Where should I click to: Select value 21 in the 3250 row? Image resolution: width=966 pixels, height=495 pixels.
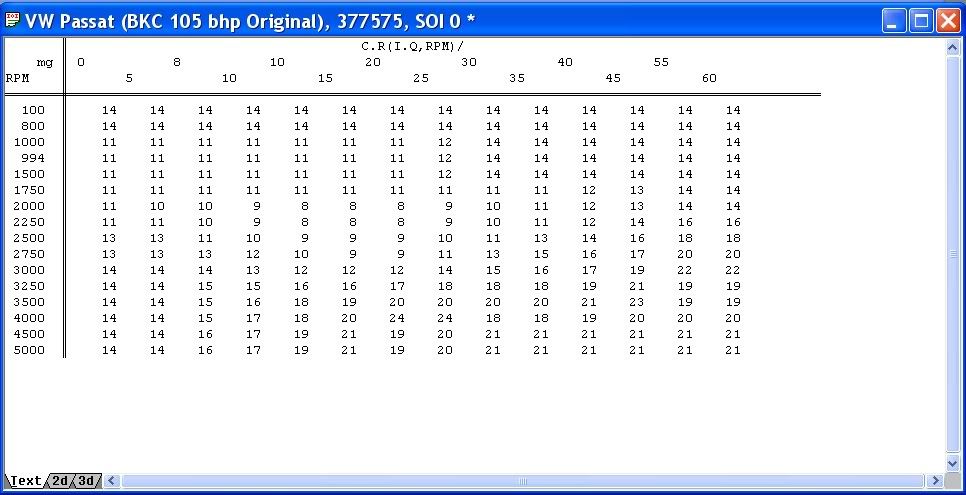click(x=637, y=287)
